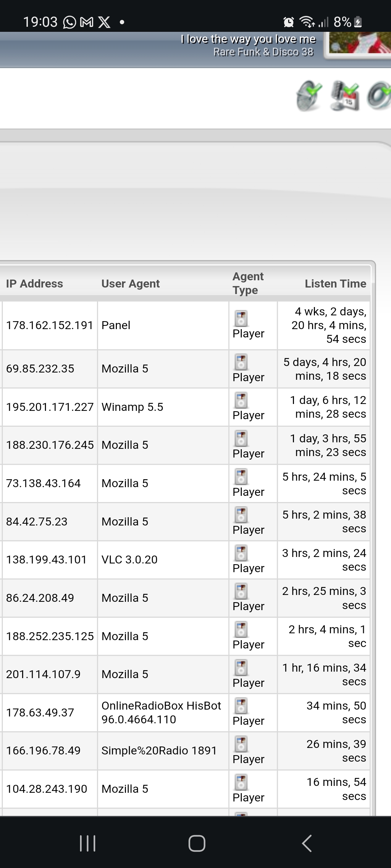
Task: Click the speaker status icon
Action: click(x=379, y=95)
